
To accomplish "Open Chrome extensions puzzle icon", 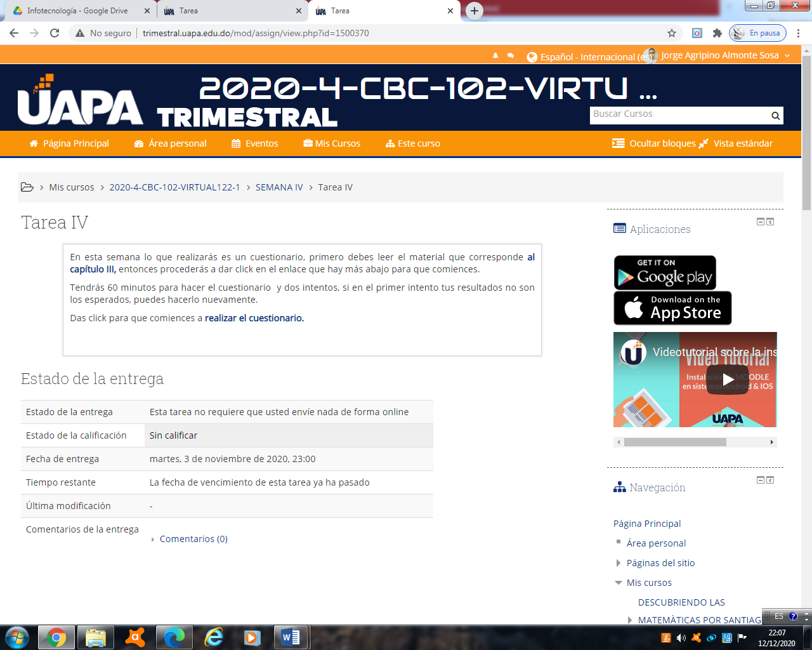I will tap(717, 33).
